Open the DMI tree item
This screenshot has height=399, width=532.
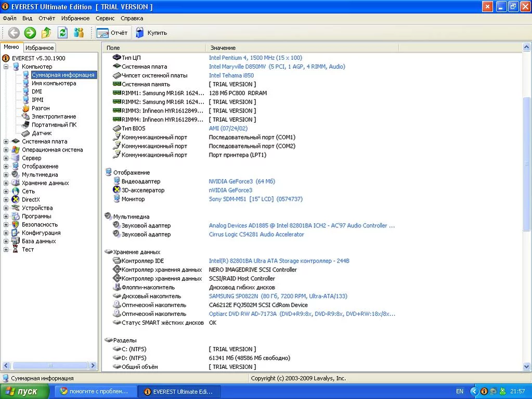click(36, 92)
